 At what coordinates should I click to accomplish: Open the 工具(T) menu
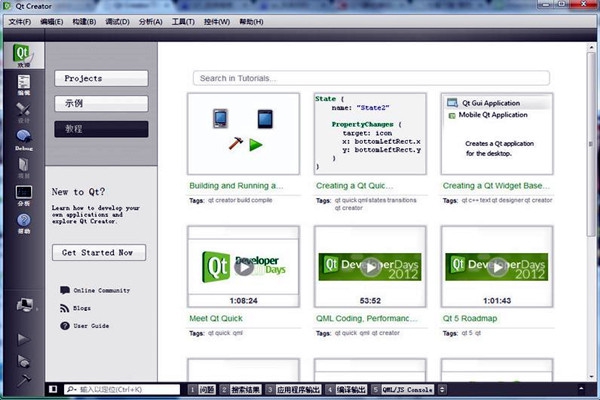(x=183, y=22)
